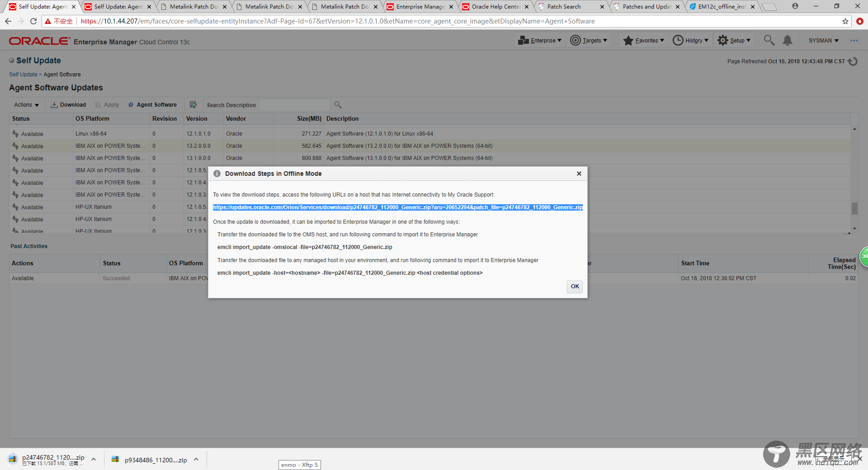
Task: Click the status icon in version 13.1.0.0.0 row
Action: pos(15,158)
